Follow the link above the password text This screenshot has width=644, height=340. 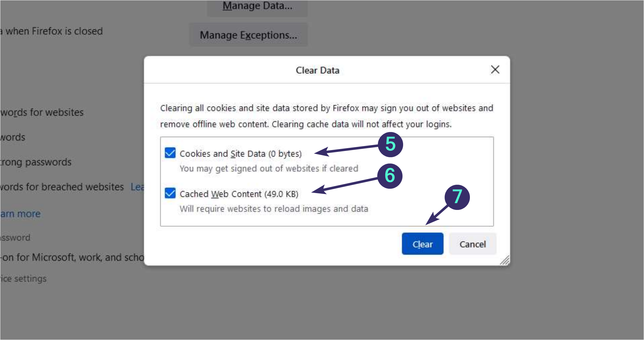click(21, 214)
